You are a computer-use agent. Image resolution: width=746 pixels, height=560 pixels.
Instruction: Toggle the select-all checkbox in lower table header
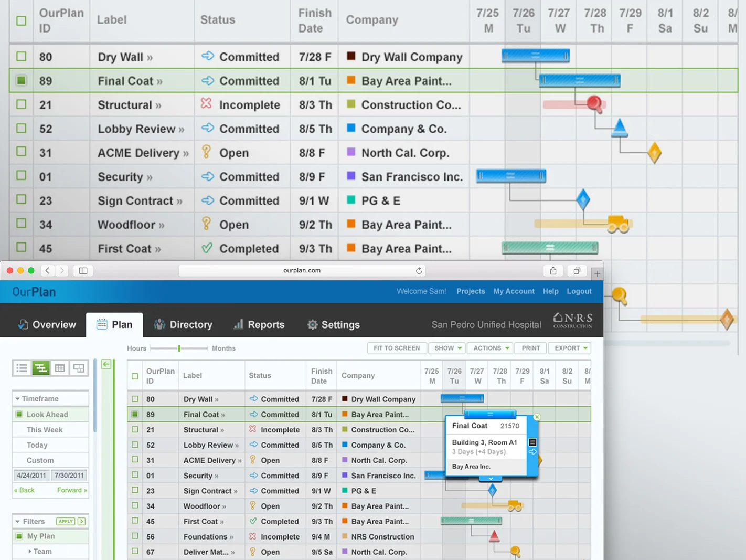(x=135, y=376)
